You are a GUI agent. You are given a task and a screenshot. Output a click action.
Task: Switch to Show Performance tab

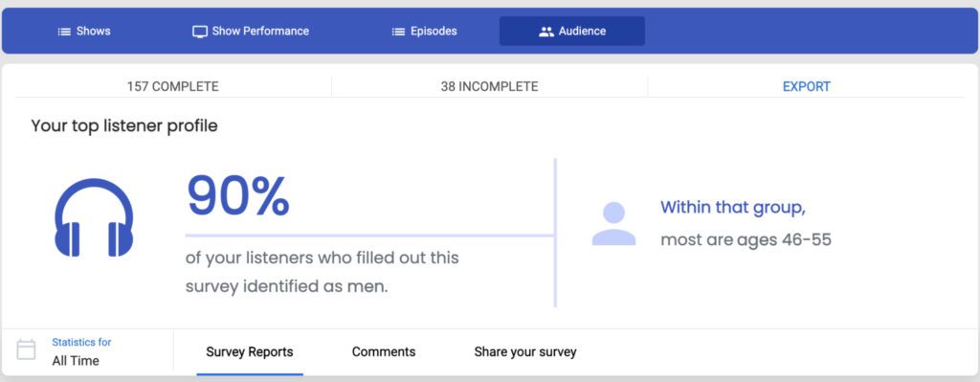point(250,32)
